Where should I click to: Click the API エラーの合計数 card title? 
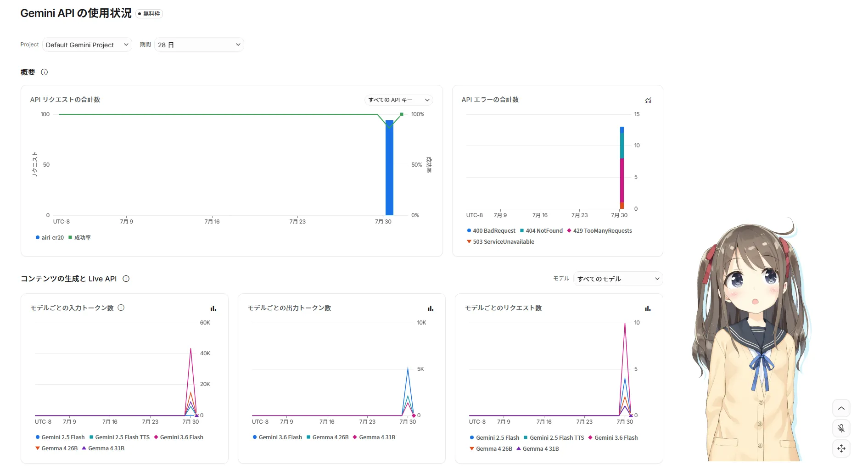490,100
